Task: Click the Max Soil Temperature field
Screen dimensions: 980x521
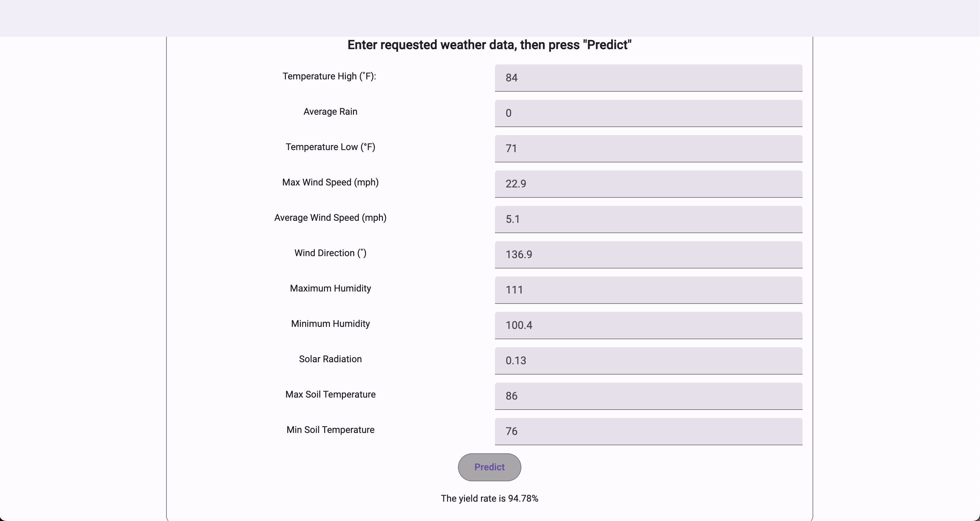Action: tap(648, 396)
